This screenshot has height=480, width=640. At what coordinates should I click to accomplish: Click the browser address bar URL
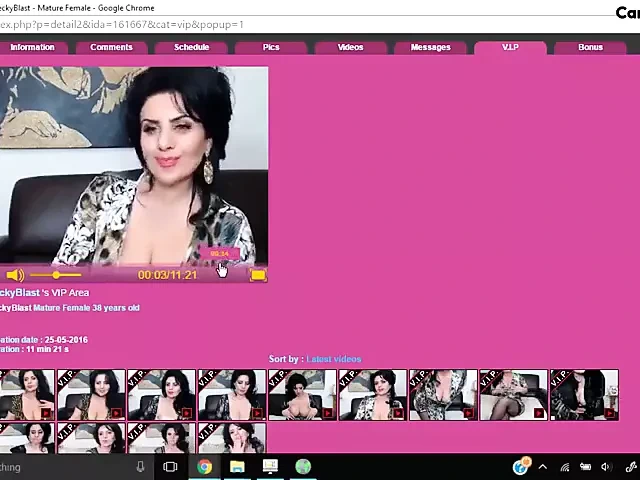(x=120, y=24)
